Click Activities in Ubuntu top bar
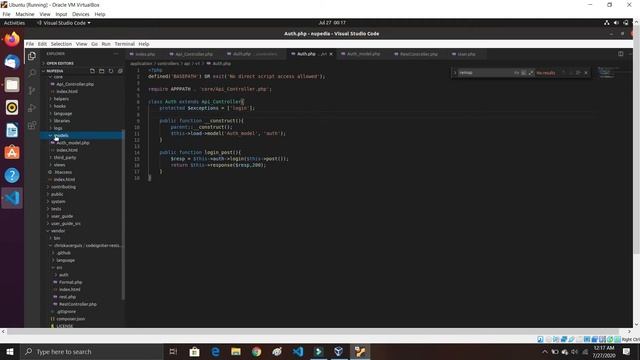Viewport: 640px width, 360px height. pos(14,23)
